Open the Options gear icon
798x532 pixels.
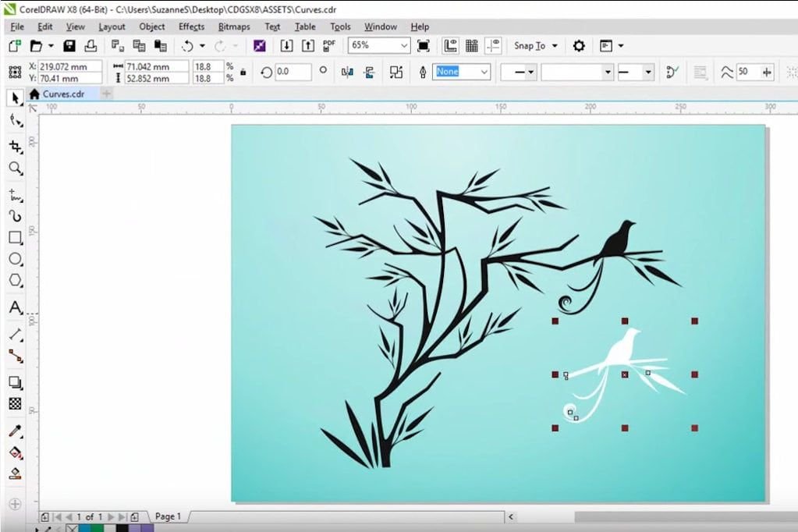(x=579, y=46)
